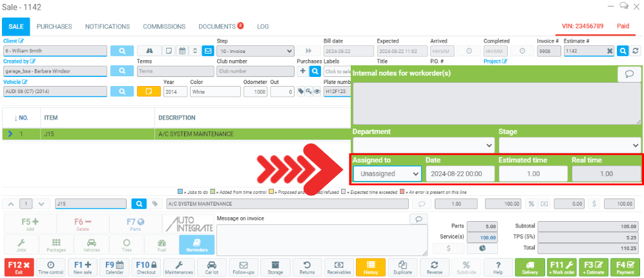644x278 pixels.
Task: Click the Storage box icon
Action: click(x=275, y=268)
